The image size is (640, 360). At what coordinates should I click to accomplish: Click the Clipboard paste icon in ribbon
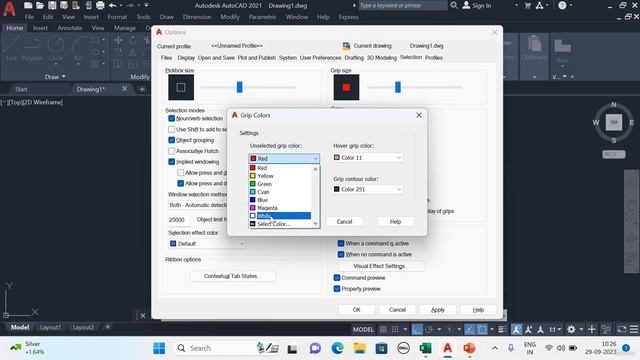point(534,45)
